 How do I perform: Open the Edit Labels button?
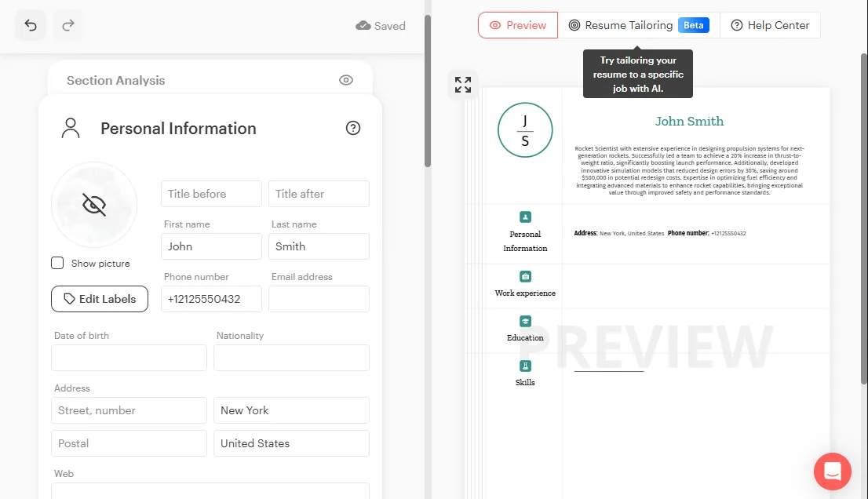(100, 299)
